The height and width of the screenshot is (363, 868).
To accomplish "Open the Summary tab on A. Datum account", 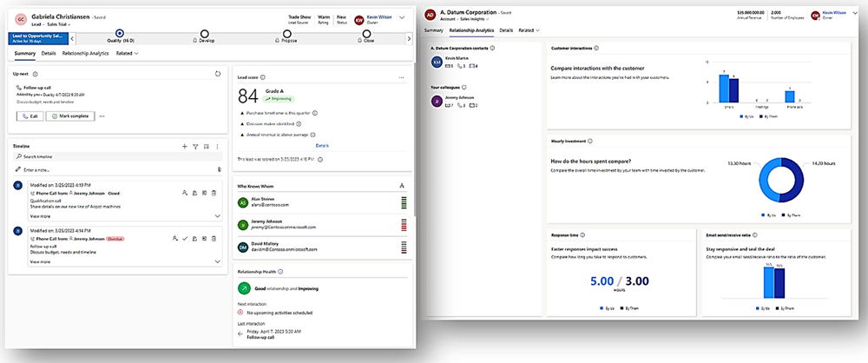I will pos(433,30).
